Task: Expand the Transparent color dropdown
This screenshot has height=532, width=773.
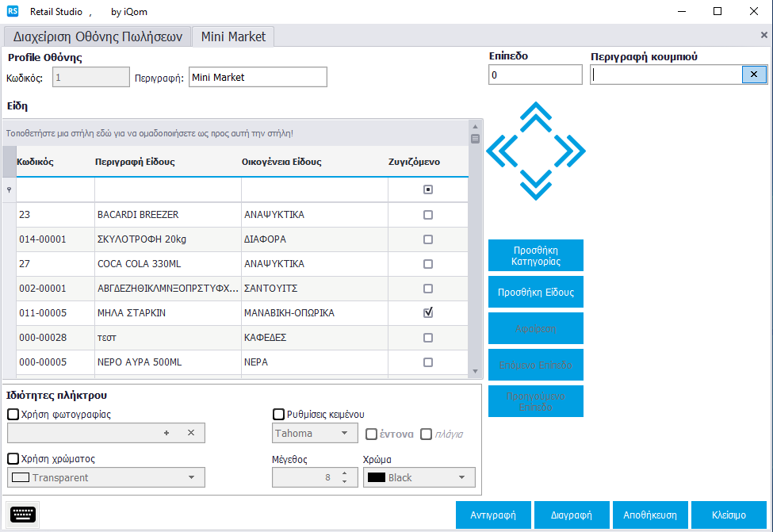Action: pyautogui.click(x=191, y=477)
